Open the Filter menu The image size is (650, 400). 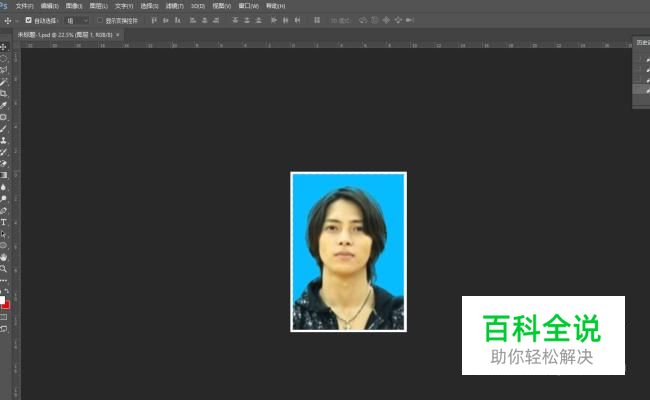click(x=175, y=6)
